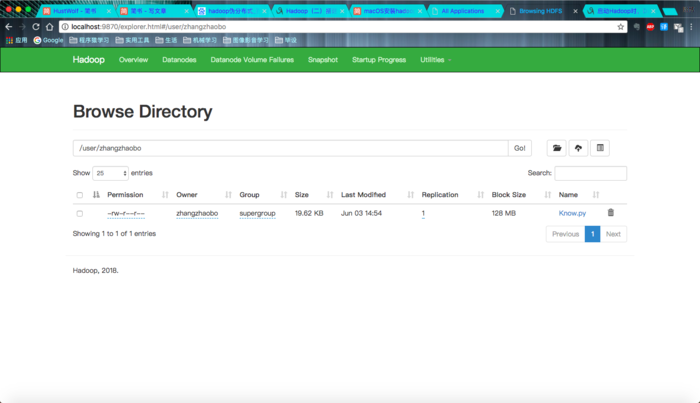Click the red ABP extension icon
The height and width of the screenshot is (403, 700).
pos(650,27)
